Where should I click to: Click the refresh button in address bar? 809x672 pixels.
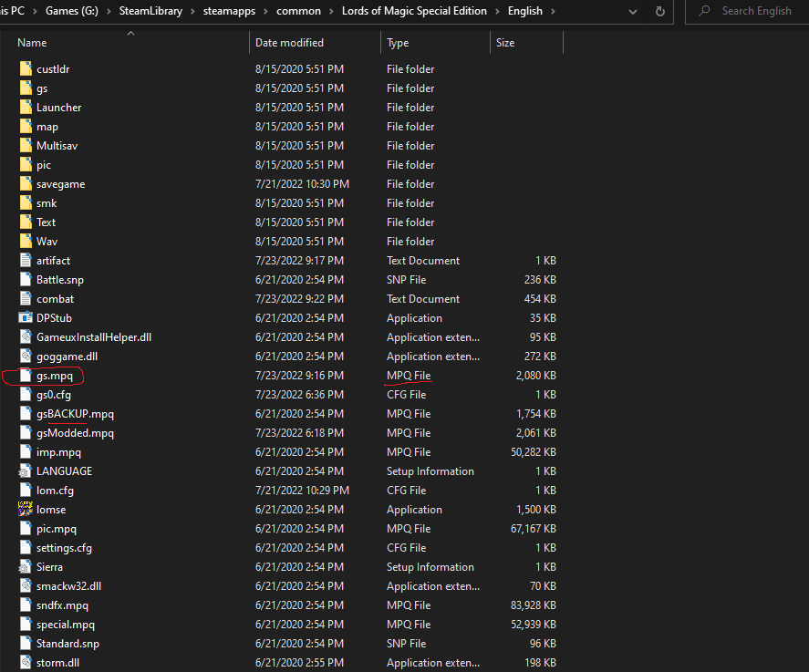point(660,11)
